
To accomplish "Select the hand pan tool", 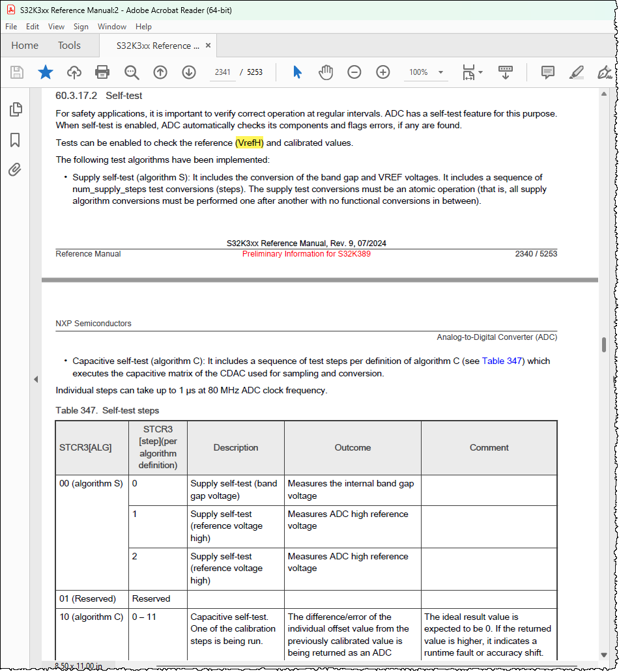I will (x=326, y=72).
